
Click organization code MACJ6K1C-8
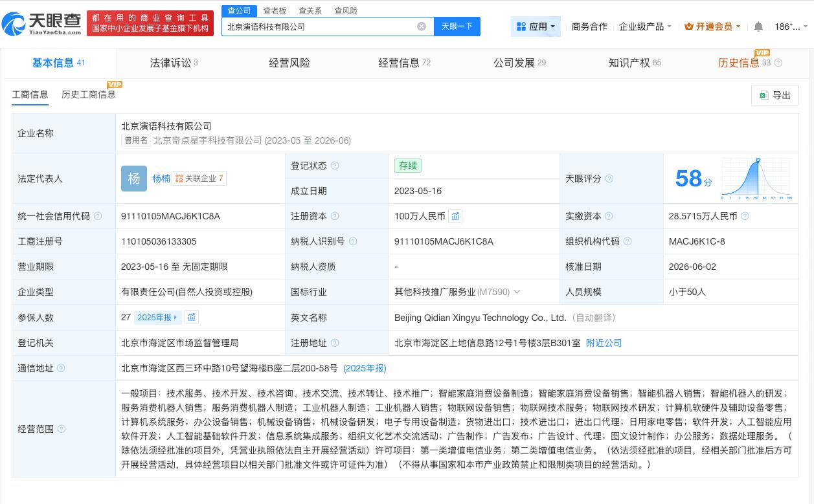click(697, 241)
